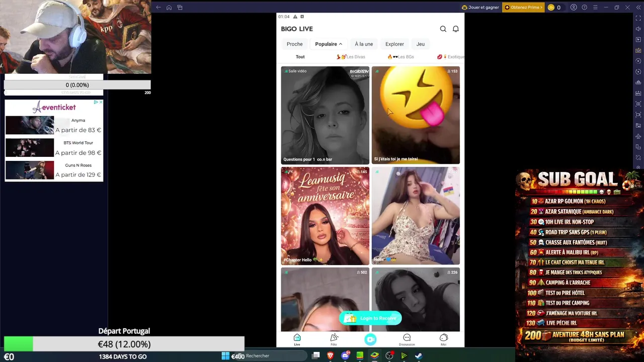Select Les Divas sub-category
Image resolution: width=644 pixels, height=362 pixels.
point(351,57)
